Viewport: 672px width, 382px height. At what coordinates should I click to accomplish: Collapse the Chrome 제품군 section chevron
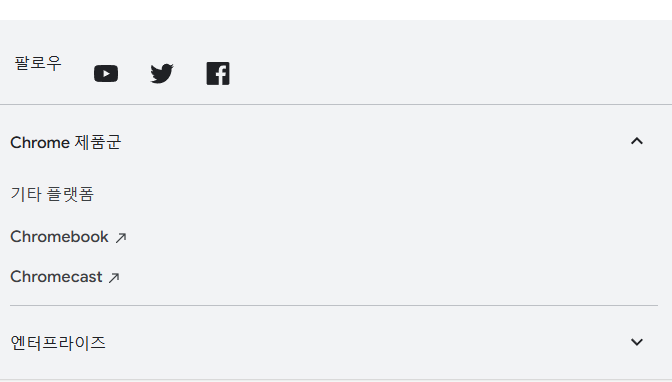(x=637, y=141)
